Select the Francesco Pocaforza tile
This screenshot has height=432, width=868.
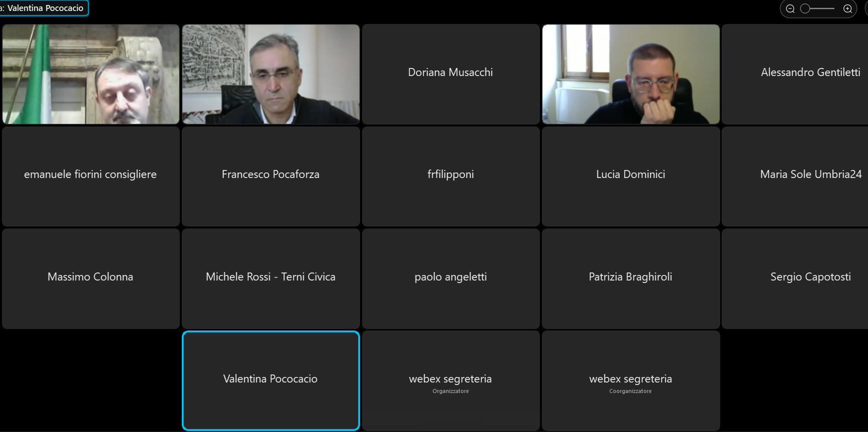(x=271, y=176)
